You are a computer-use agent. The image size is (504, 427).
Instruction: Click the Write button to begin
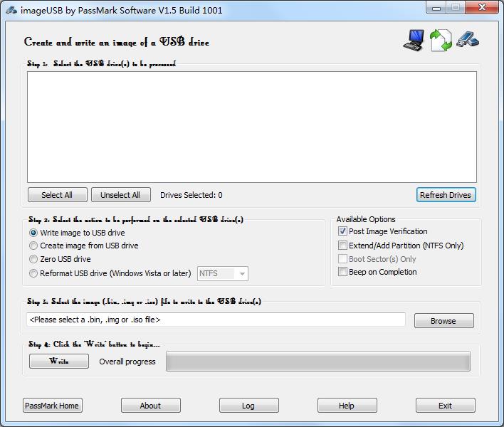tap(59, 361)
